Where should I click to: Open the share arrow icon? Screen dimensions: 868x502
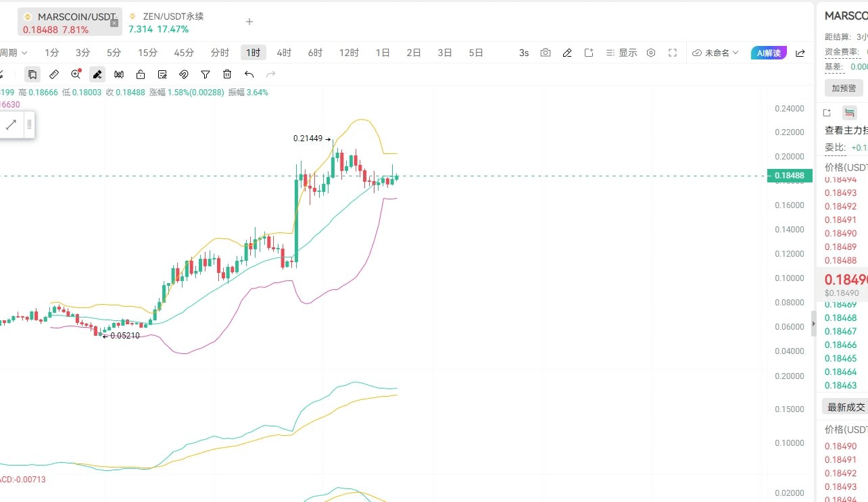[x=800, y=53]
